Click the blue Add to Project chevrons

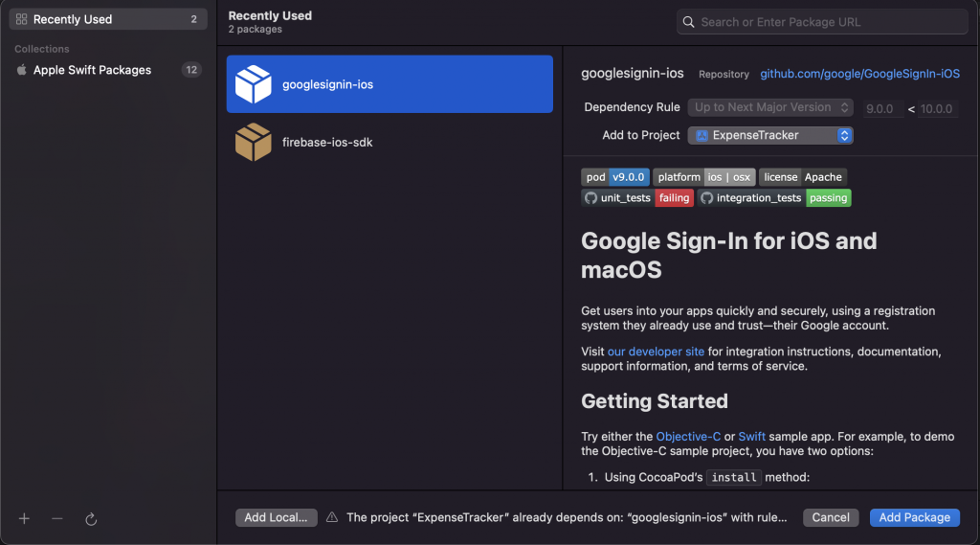pos(844,135)
